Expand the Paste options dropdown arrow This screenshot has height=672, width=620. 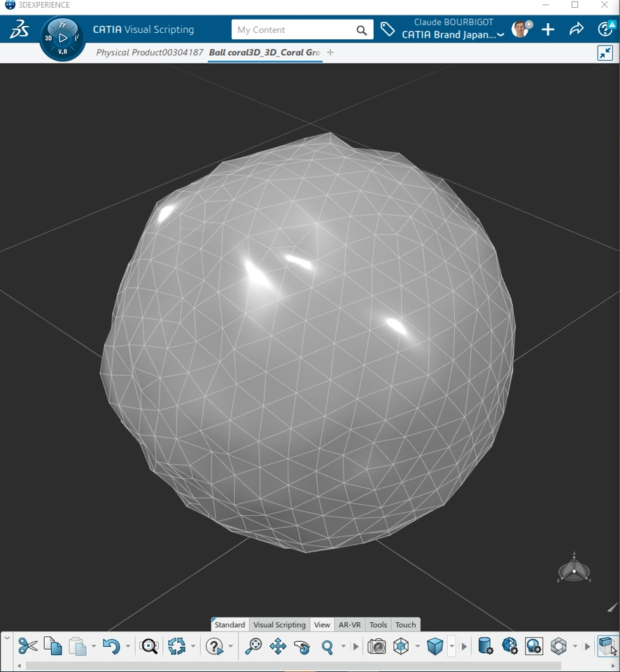click(x=93, y=646)
